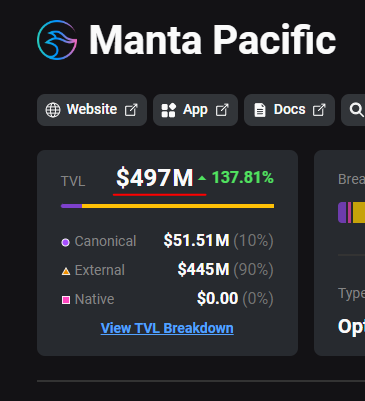Click the TVL label

click(x=73, y=182)
